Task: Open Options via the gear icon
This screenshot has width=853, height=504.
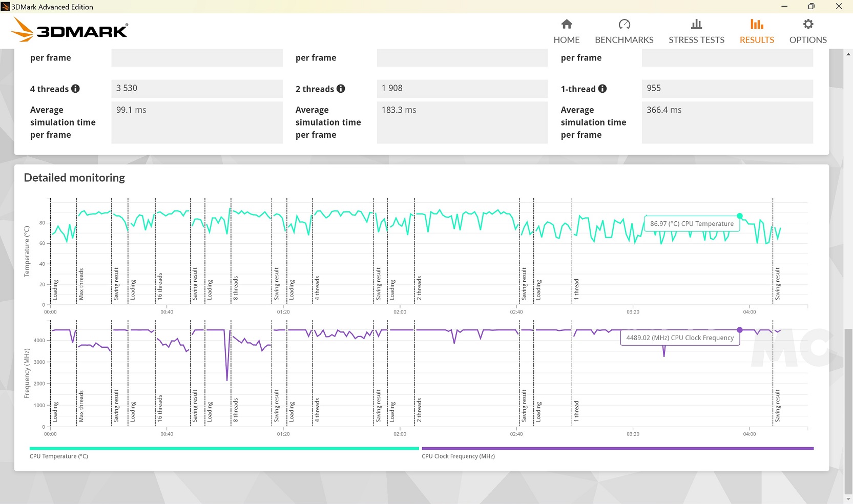Action: [808, 24]
